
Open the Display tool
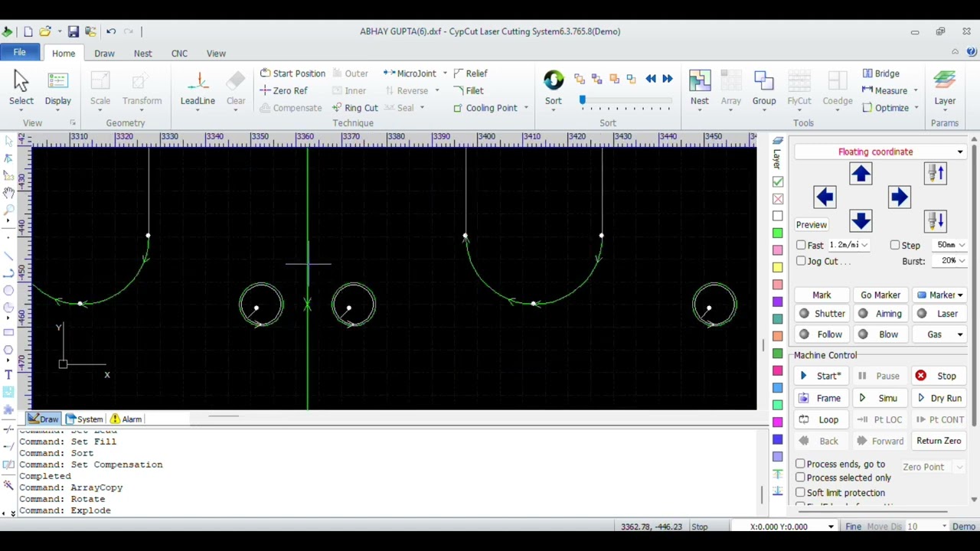point(57,88)
